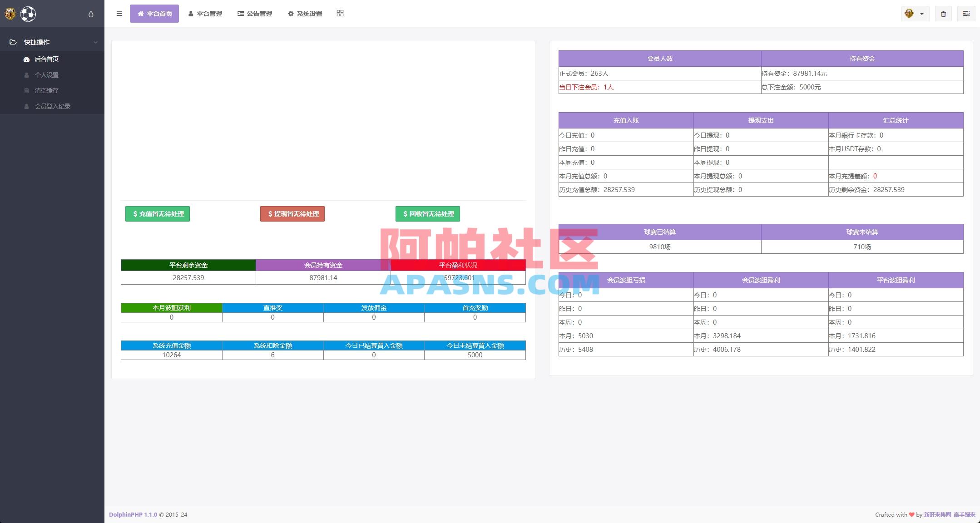Open 个人设置 in the sidebar
The width and height of the screenshot is (980, 523).
(x=46, y=75)
